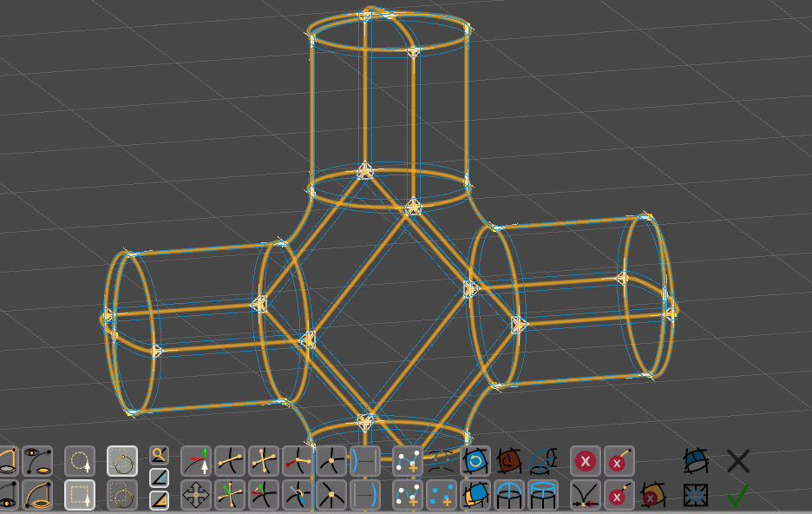Click the blue curved patch surface icon
Image resolution: width=812 pixels, height=514 pixels.
coord(696,461)
